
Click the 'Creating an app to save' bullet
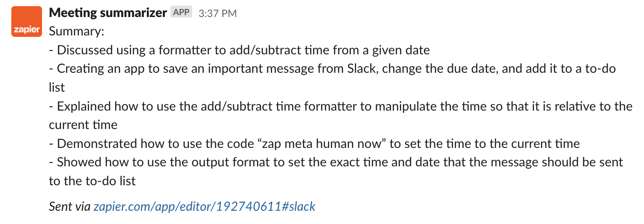coord(332,78)
